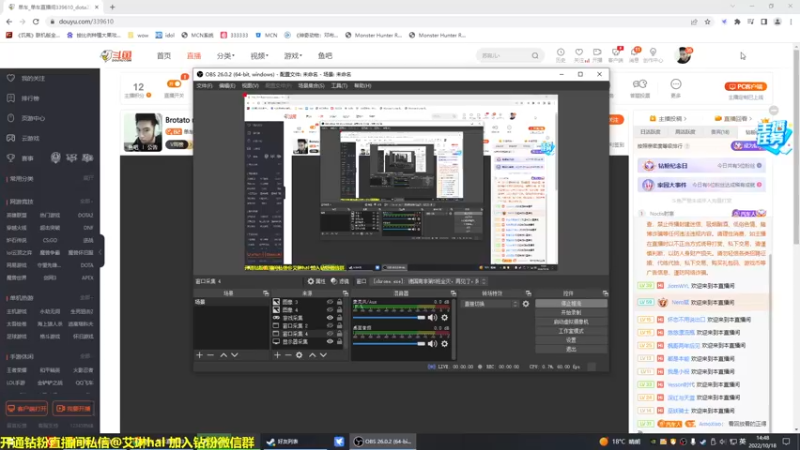Click the user avatar in Douyu header
The height and width of the screenshot is (450, 800).
683,55
